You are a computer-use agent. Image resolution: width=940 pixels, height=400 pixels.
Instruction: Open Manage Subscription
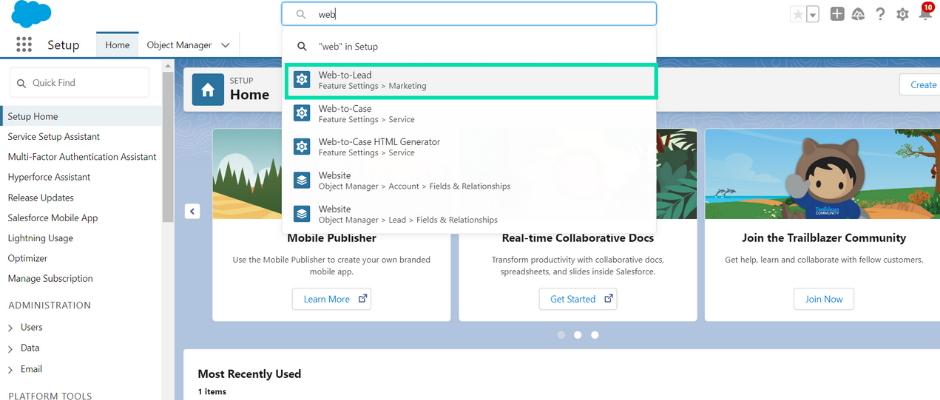point(50,278)
